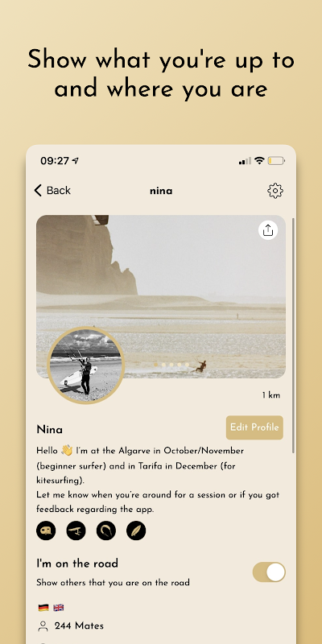The width and height of the screenshot is (322, 644).
Task: Select the caravan activity icon
Action: pos(46,530)
